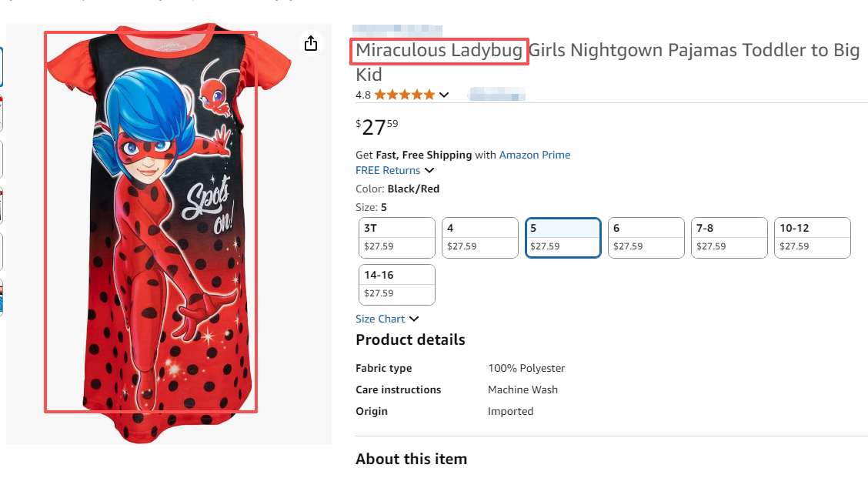Image resolution: width=868 pixels, height=478 pixels.
Task: Click the orange star rating icons
Action: click(405, 95)
